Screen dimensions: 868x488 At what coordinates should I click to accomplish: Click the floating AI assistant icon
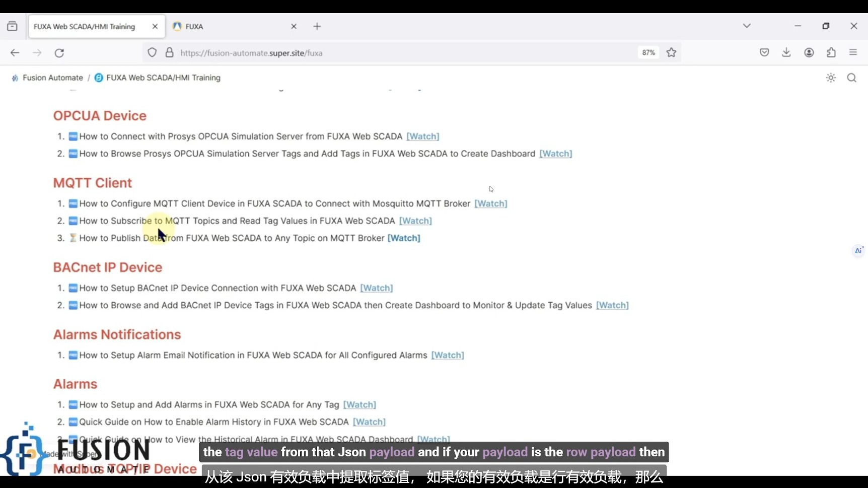(858, 250)
